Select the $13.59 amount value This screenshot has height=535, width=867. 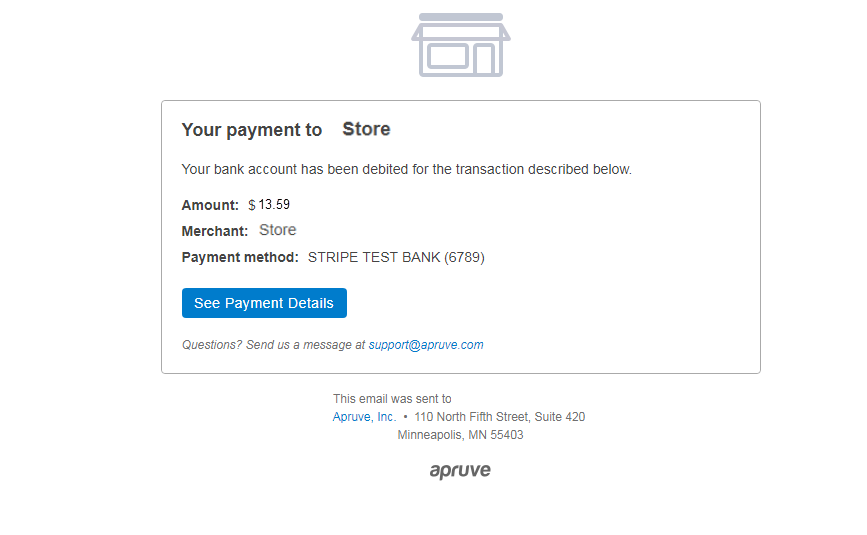pos(269,204)
